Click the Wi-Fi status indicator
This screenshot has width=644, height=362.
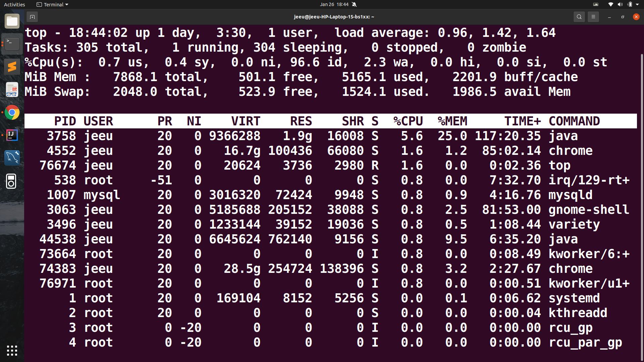point(610,4)
